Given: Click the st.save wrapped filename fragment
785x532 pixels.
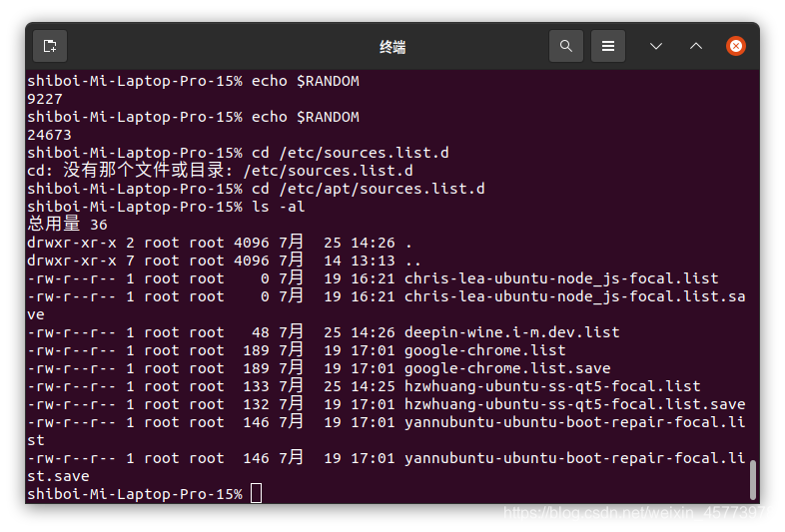Looking at the screenshot, I should click(x=58, y=476).
